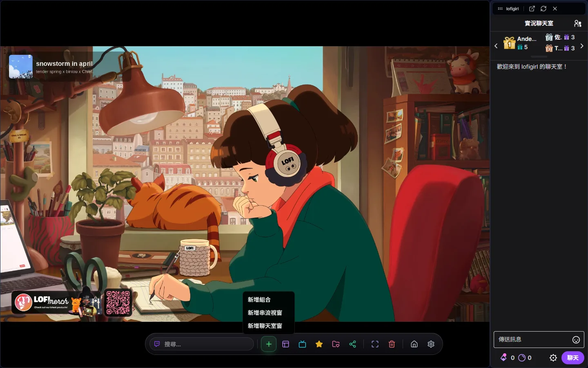The height and width of the screenshot is (368, 588).
Task: Close the lofigirl chat panel
Action: click(555, 9)
